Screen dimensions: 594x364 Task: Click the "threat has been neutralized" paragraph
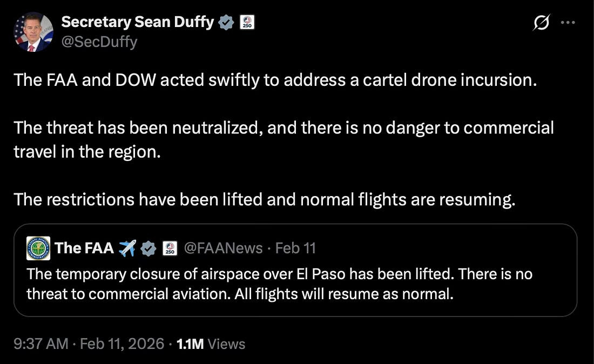[283, 139]
